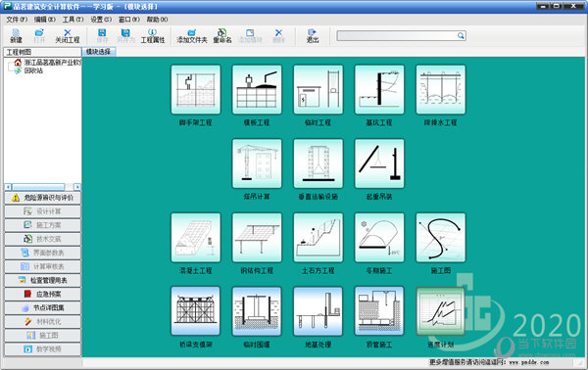Open the 模板工程 formwork module
This screenshot has height=370, width=588.
[257, 89]
